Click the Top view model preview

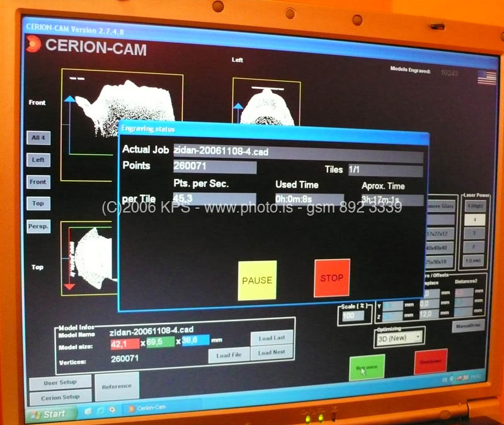(89, 259)
